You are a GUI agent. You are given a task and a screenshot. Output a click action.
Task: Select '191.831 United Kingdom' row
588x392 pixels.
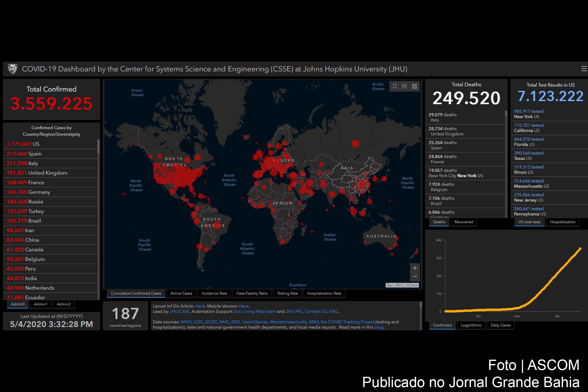click(x=50, y=173)
